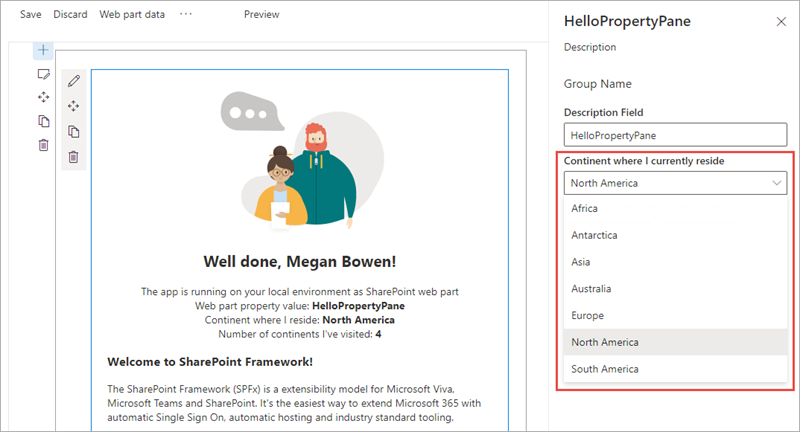Edit web part with the pencil icon

tap(73, 81)
